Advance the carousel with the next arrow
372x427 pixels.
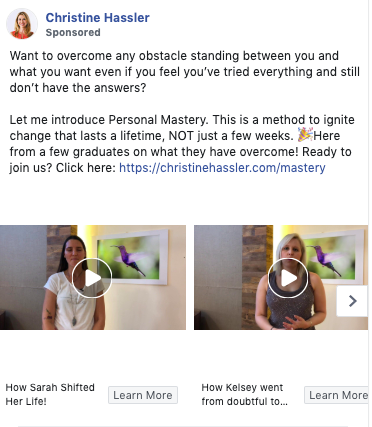pyautogui.click(x=352, y=301)
